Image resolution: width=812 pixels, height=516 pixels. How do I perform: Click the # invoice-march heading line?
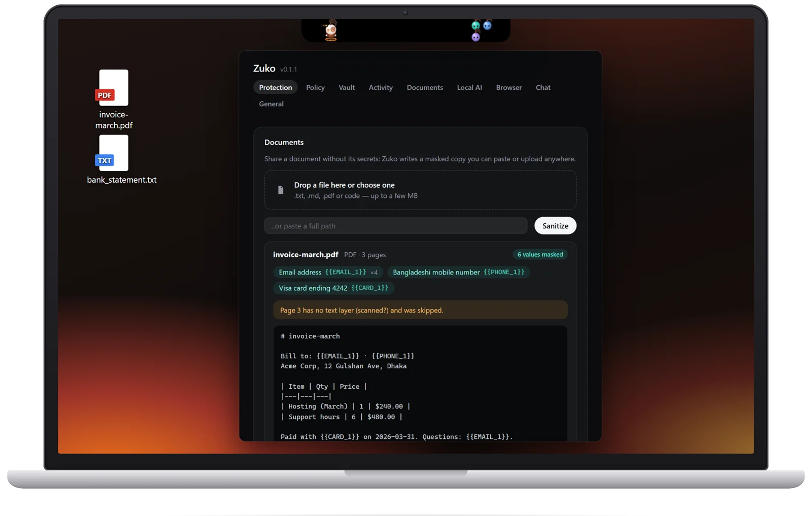pyautogui.click(x=310, y=336)
